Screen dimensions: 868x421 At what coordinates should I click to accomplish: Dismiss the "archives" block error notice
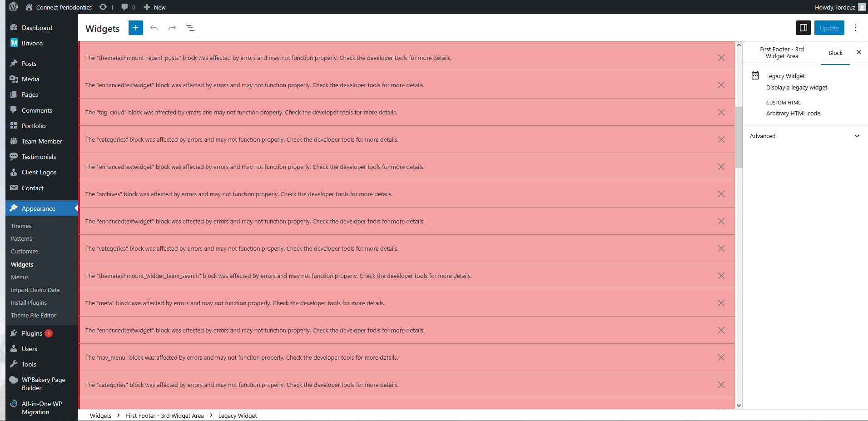coord(721,194)
